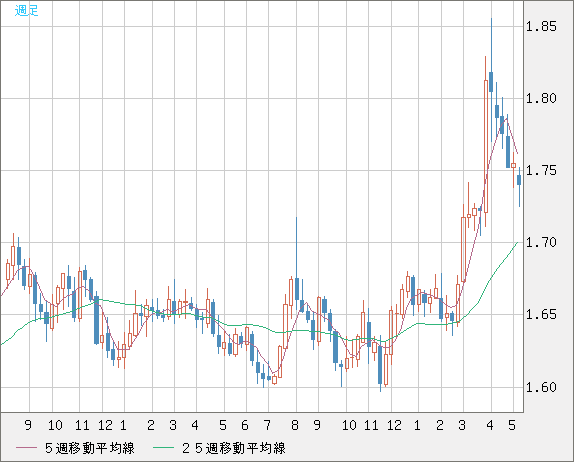Click the month label 6 on time axis
The width and height of the screenshot is (574, 462).
click(x=245, y=425)
